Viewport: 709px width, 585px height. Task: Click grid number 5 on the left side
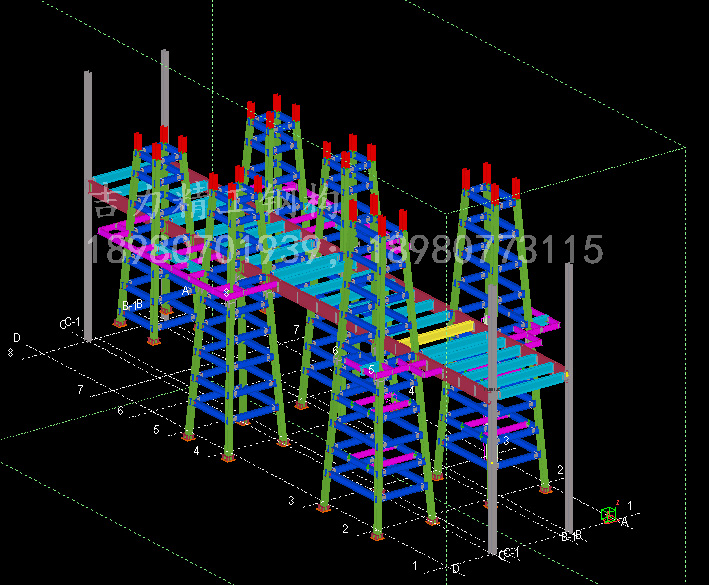pos(156,430)
